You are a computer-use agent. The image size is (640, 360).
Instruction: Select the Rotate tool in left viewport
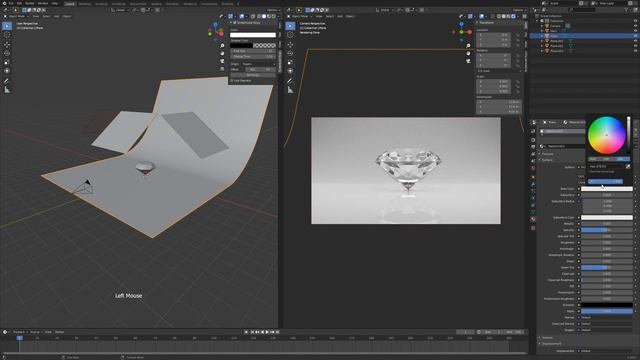point(7,53)
